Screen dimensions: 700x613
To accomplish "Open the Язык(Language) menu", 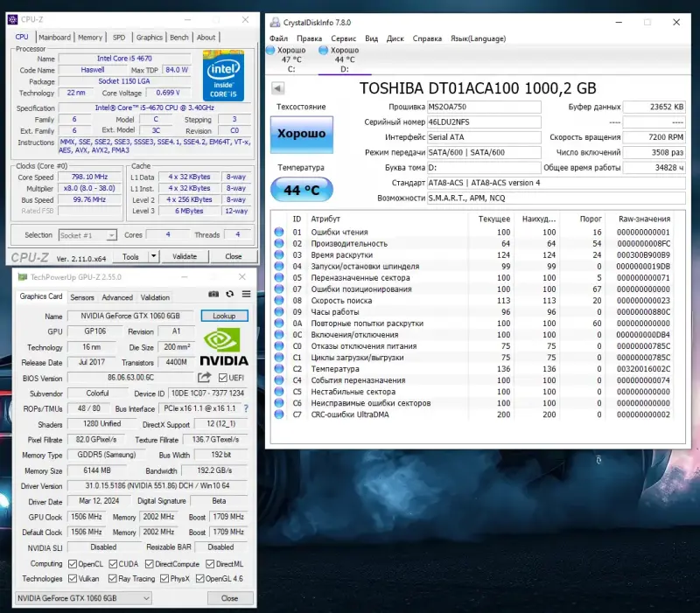I will (478, 38).
